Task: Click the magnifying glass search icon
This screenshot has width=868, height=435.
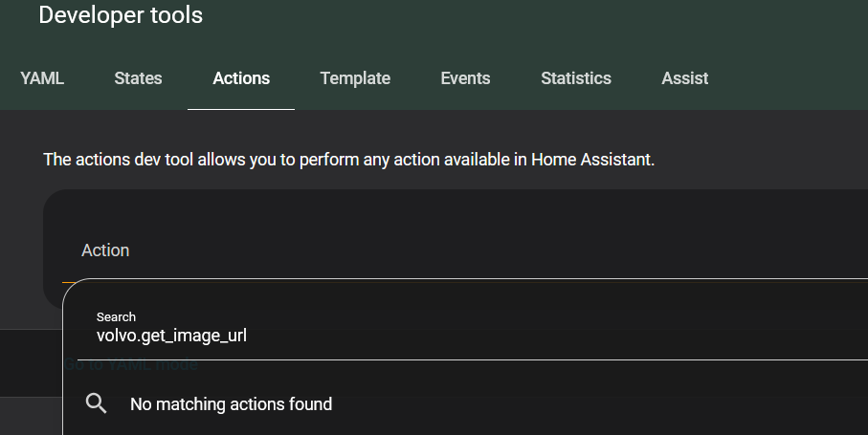Action: [x=96, y=403]
